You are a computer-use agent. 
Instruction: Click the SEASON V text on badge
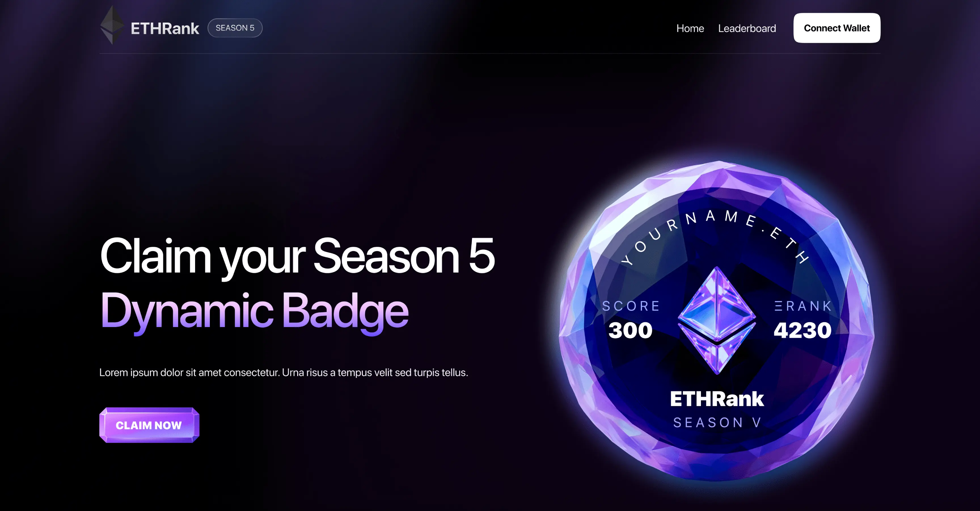tap(717, 422)
